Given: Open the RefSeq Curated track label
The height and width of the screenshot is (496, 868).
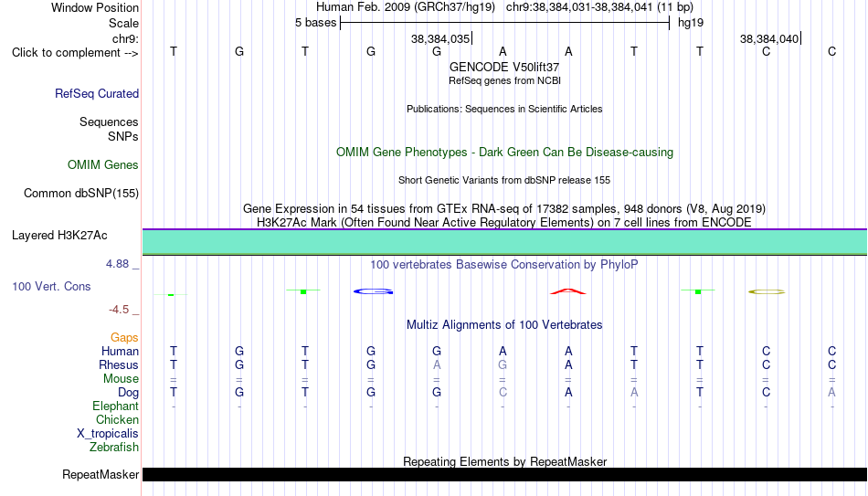Looking at the screenshot, I should (97, 93).
